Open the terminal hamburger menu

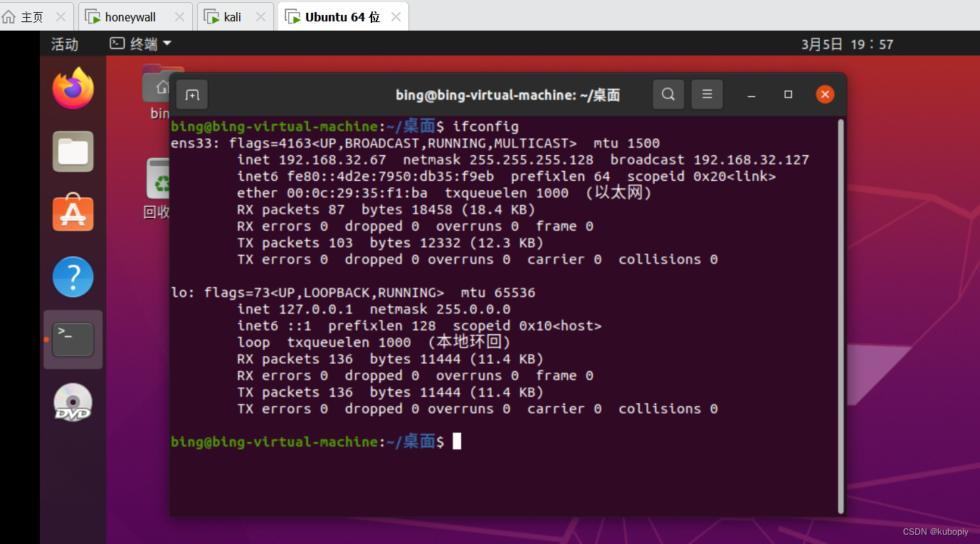707,94
